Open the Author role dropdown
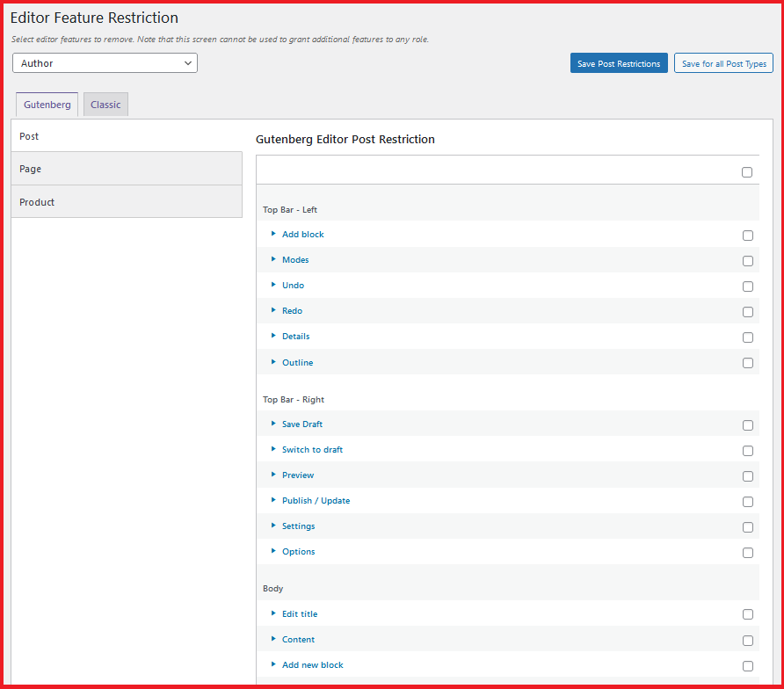 point(105,63)
